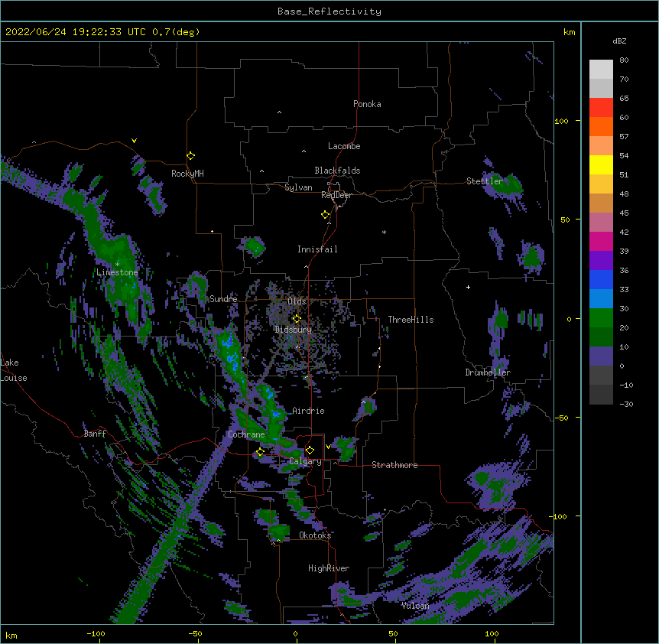Click the Olds label

click(297, 301)
